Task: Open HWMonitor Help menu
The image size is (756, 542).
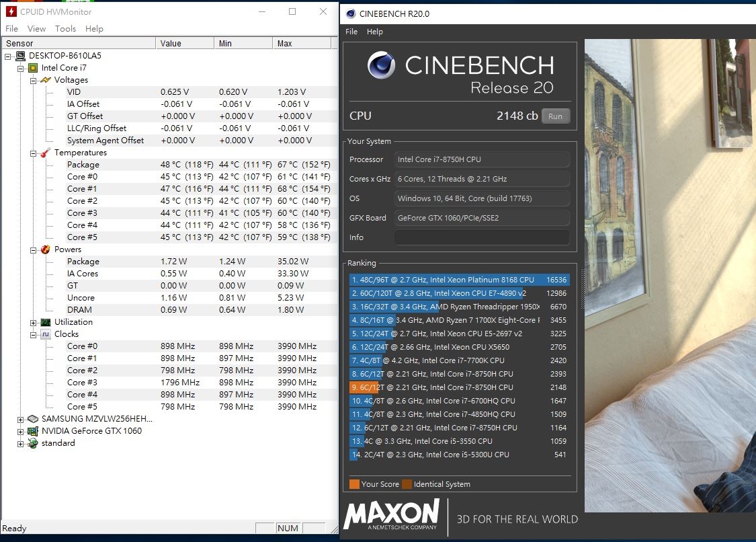Action: pyautogui.click(x=94, y=28)
